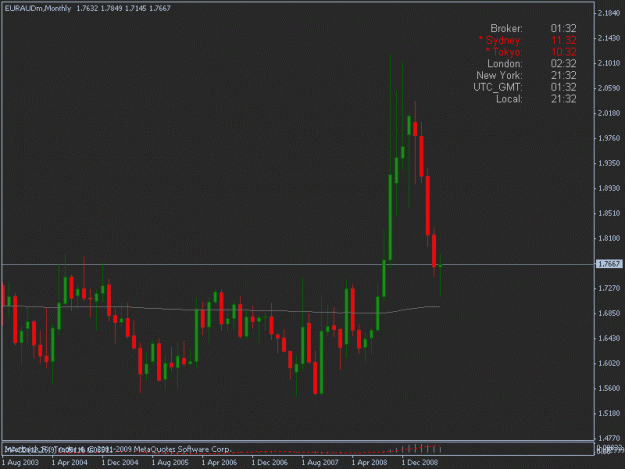Click the London: clock label
Viewport: 625px width, 469px height.
(x=505, y=64)
